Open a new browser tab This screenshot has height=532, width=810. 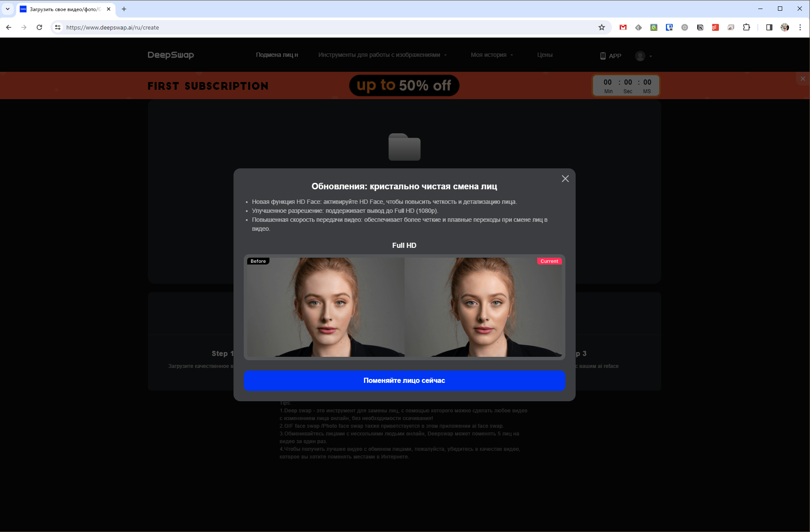pyautogui.click(x=124, y=9)
